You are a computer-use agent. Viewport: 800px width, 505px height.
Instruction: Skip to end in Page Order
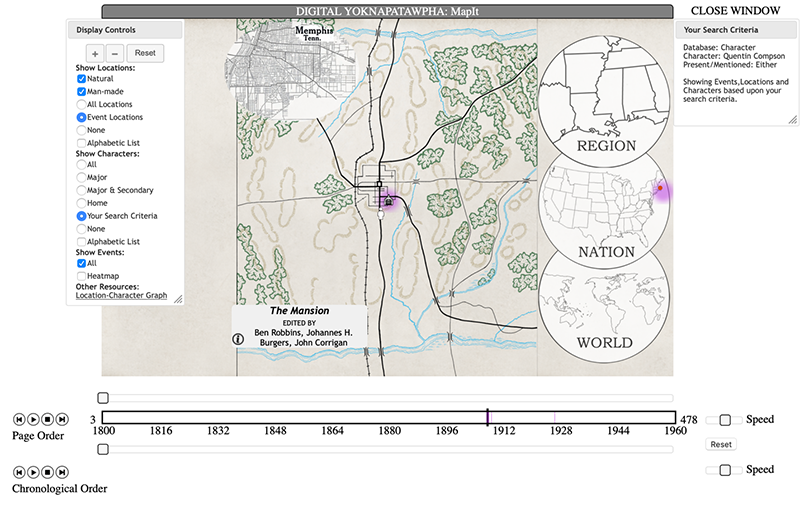coord(62,419)
